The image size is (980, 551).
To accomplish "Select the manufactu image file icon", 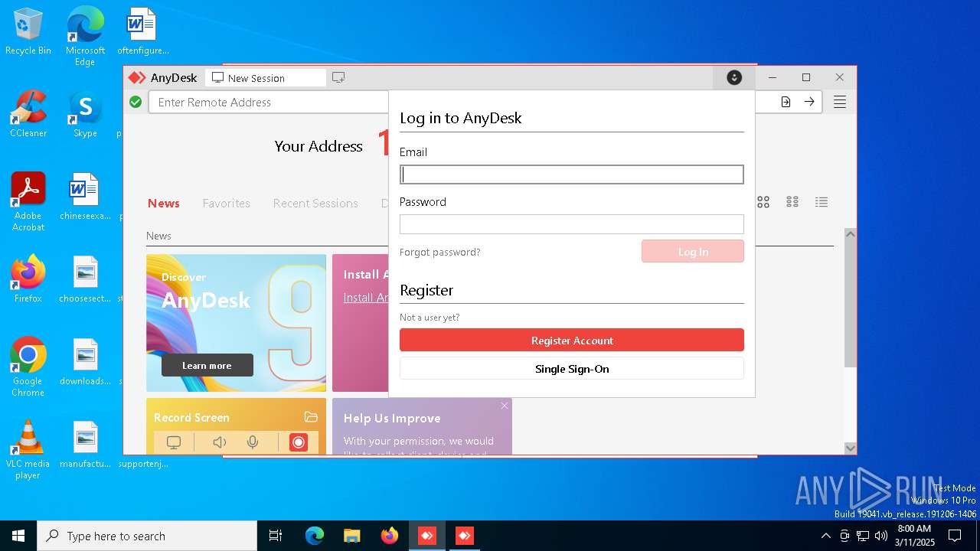I will (85, 445).
